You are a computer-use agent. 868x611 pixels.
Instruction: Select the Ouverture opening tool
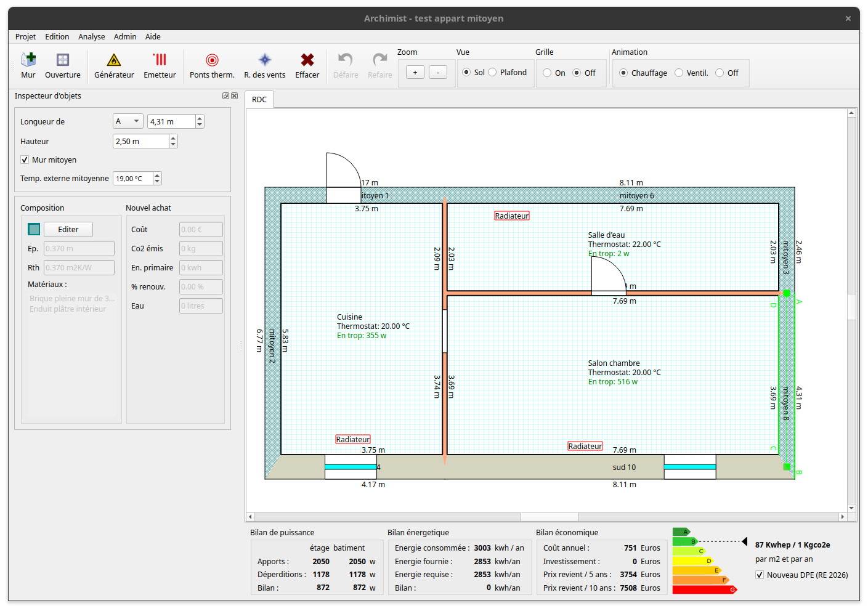click(x=62, y=66)
